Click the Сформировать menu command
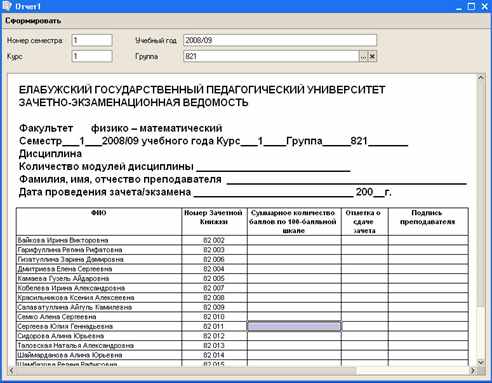This screenshot has height=383, width=492. pos(33,21)
